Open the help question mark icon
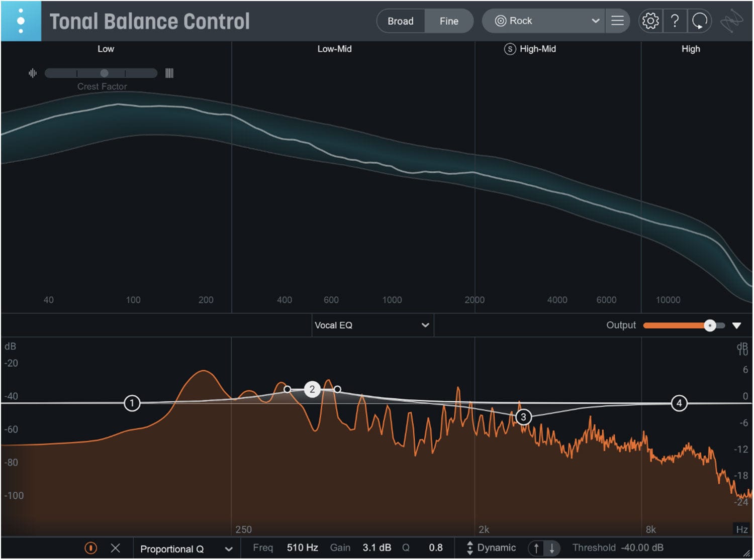Image resolution: width=754 pixels, height=560 pixels. point(675,21)
